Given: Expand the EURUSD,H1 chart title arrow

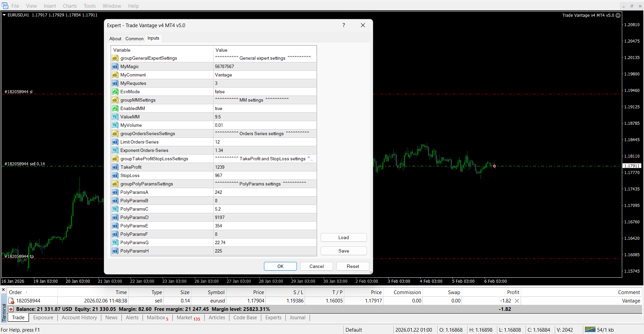Looking at the screenshot, I should 4,15.
